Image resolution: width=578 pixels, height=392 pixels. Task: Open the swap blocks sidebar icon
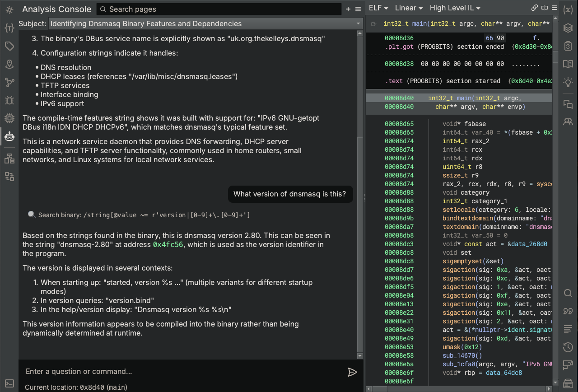pos(9,177)
